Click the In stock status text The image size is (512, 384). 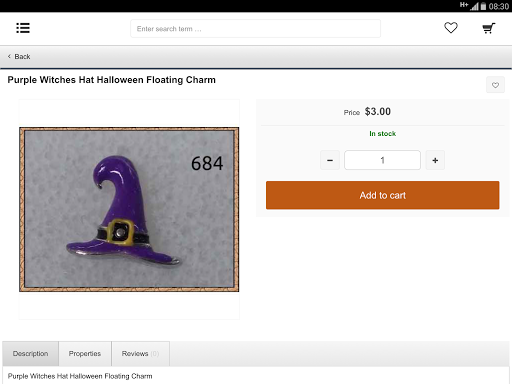coord(382,134)
